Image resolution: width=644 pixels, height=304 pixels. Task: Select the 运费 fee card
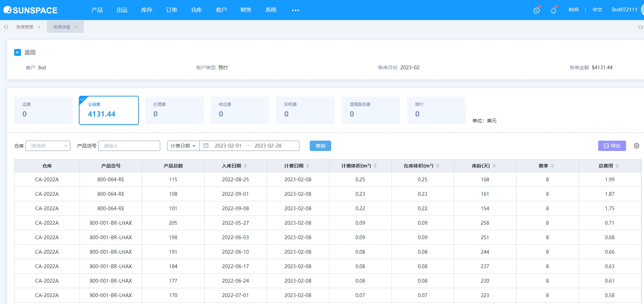coord(43,110)
